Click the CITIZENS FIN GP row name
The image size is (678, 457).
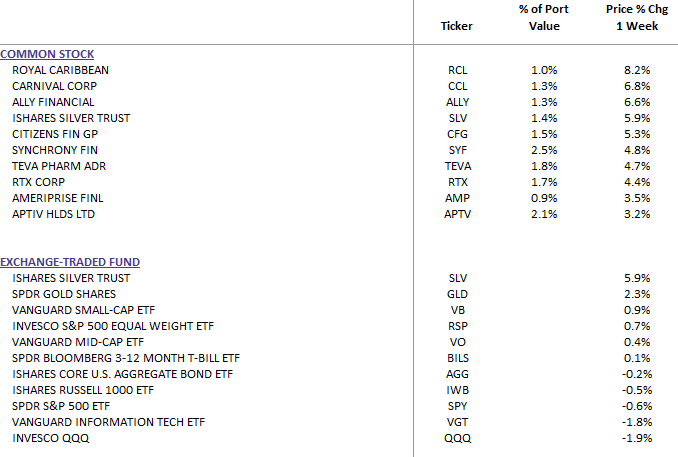tap(55, 134)
